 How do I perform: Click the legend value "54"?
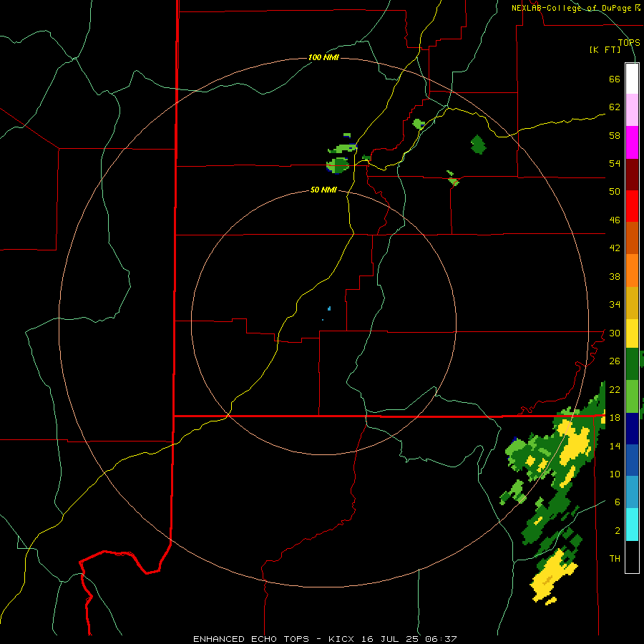click(615, 163)
